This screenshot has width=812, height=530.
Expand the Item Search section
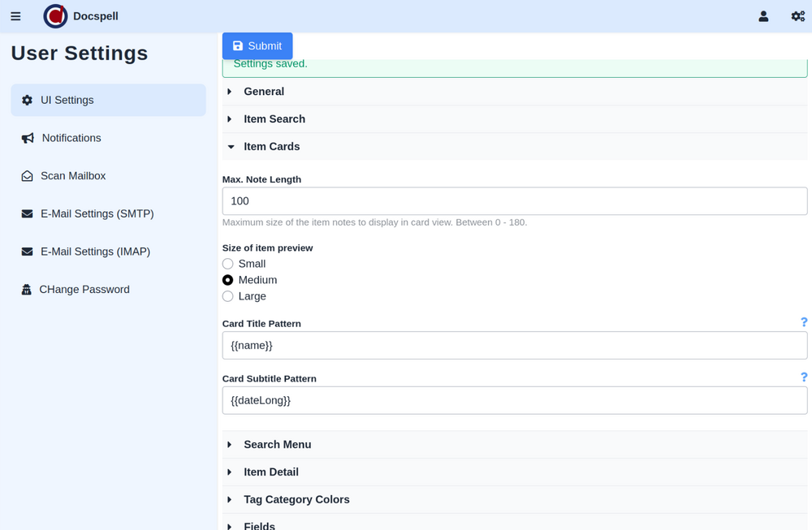pyautogui.click(x=274, y=119)
